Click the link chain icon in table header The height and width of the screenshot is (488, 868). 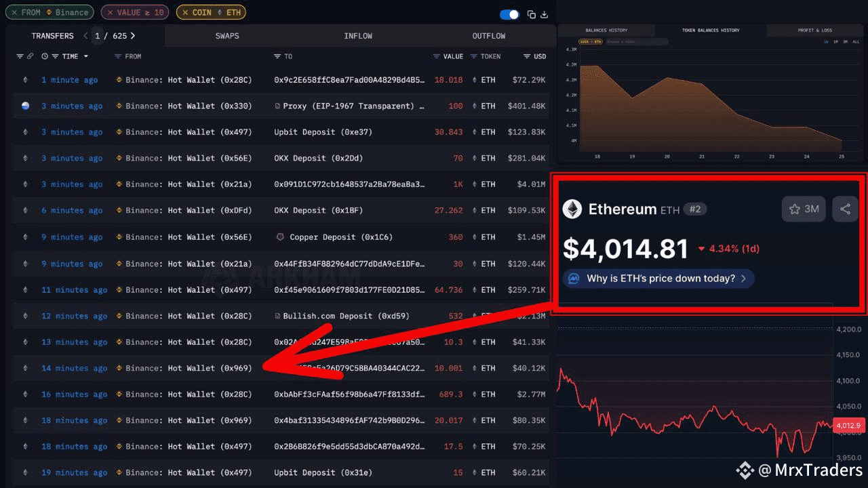(31, 56)
